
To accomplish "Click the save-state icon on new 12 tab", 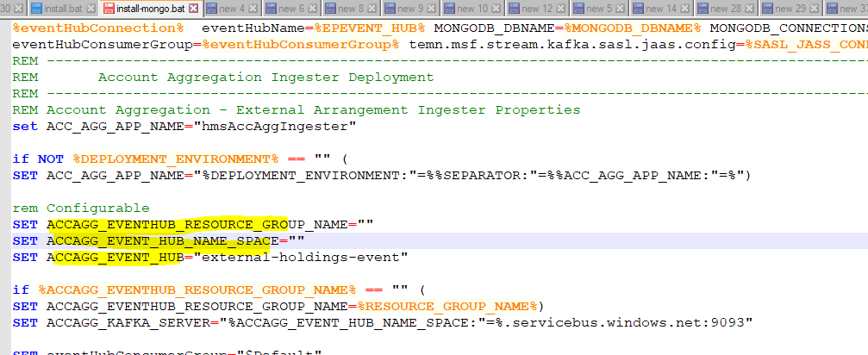I will (512, 9).
